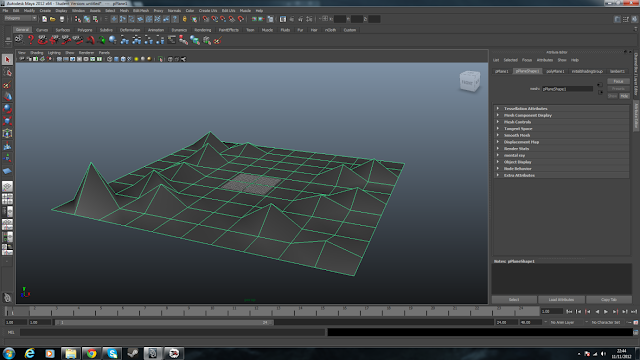Open the Edit Mesh menu
The width and height of the screenshot is (640, 360).
point(141,11)
